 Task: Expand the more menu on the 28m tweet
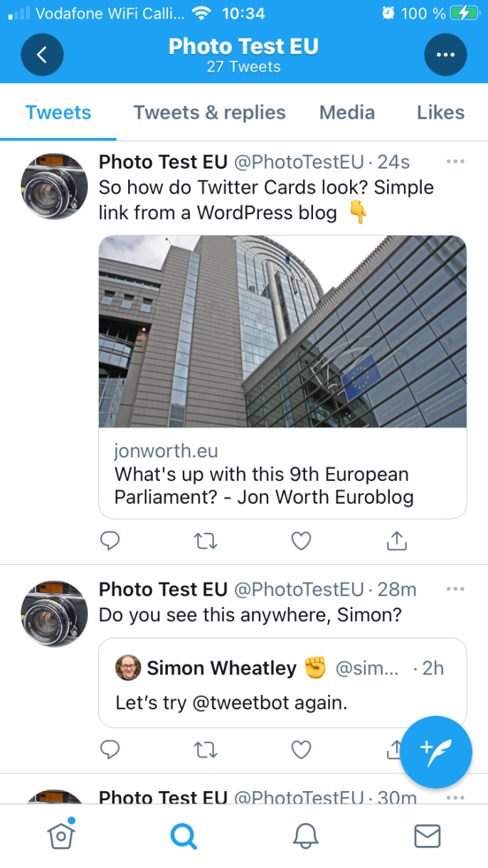pyautogui.click(x=455, y=589)
